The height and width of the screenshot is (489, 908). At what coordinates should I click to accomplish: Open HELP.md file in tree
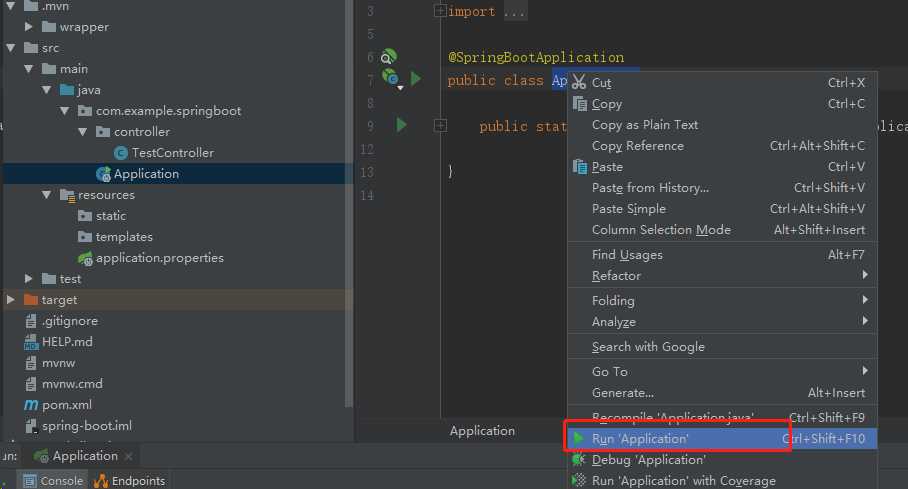click(x=67, y=342)
